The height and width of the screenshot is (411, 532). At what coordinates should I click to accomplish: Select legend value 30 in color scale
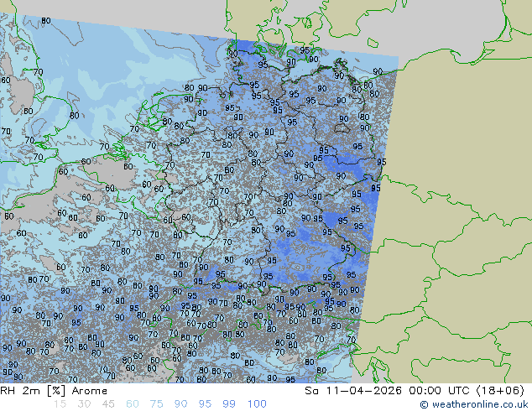click(x=84, y=404)
